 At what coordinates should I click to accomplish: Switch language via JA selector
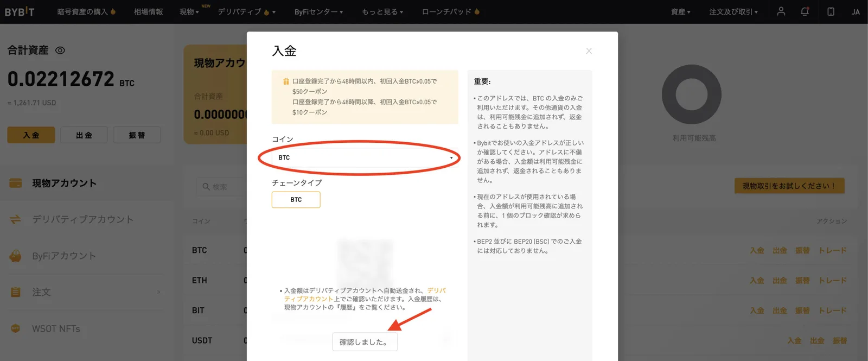coord(856,12)
